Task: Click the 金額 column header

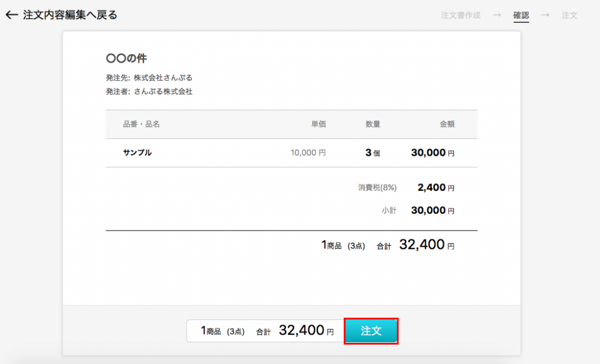Action: coord(447,124)
